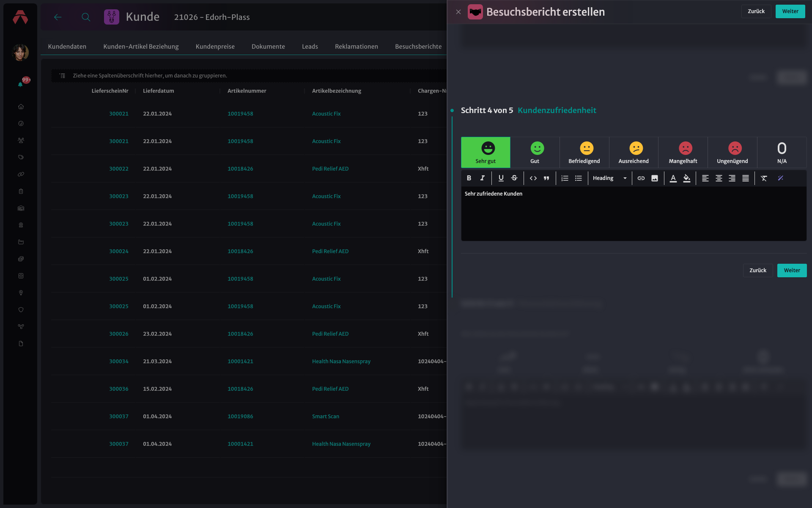Open the Heading style dropdown
Screen dimensions: 812x508
[x=609, y=178]
